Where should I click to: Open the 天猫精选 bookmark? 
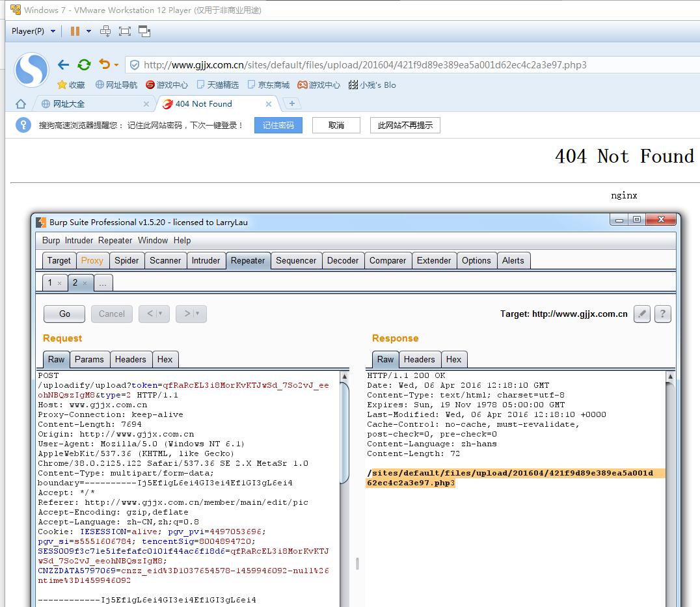click(x=218, y=85)
